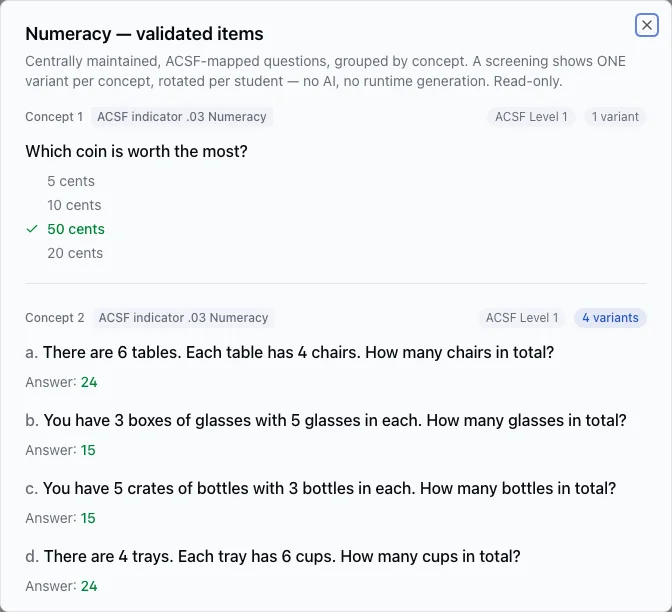Select variant a about tables and chairs
Image resolution: width=672 pixels, height=612 pixels.
click(x=290, y=352)
